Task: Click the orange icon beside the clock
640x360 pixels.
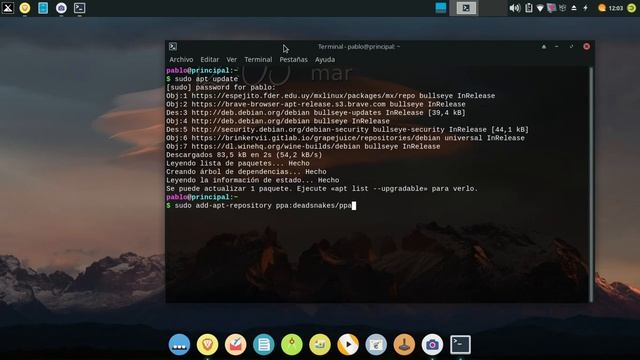Action: [602, 8]
